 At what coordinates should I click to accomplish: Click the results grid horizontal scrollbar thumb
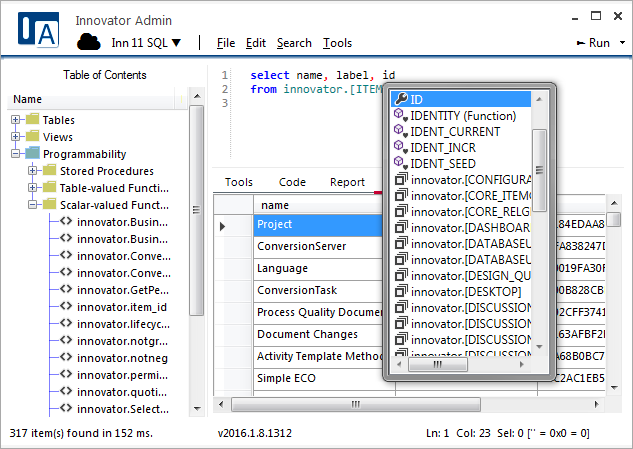pos(356,404)
